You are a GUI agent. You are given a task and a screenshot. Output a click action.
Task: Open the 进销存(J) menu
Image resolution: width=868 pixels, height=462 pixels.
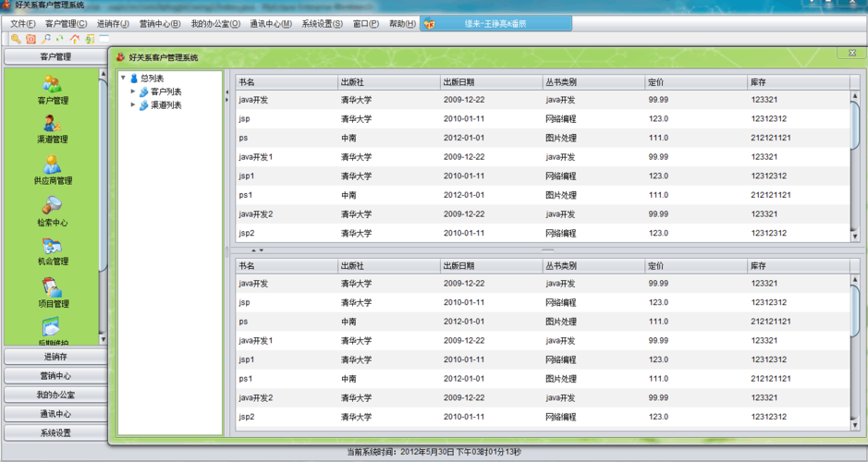tap(113, 24)
